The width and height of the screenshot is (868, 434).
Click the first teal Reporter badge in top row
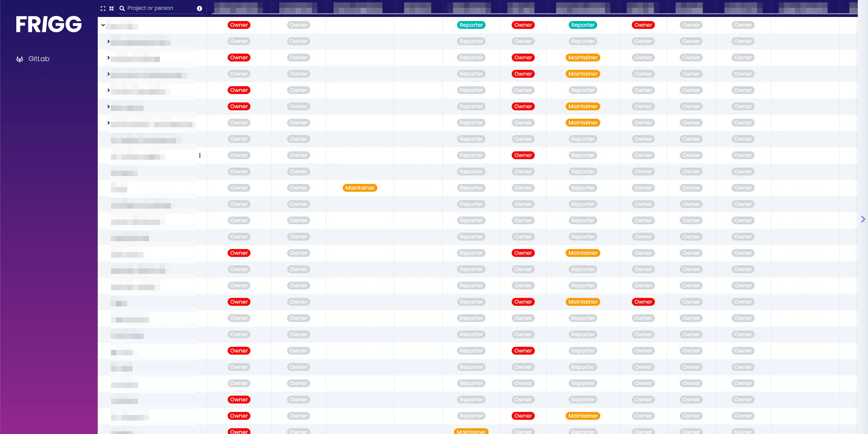(x=471, y=25)
